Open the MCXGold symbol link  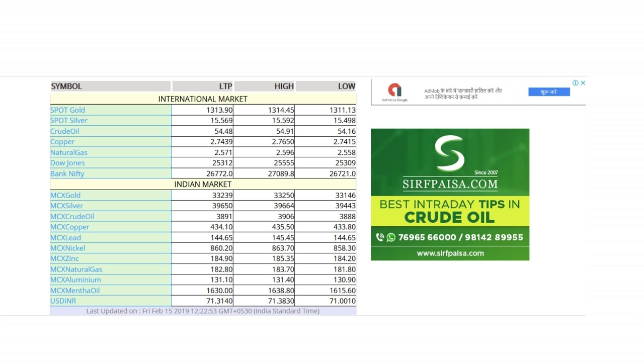tap(65, 195)
